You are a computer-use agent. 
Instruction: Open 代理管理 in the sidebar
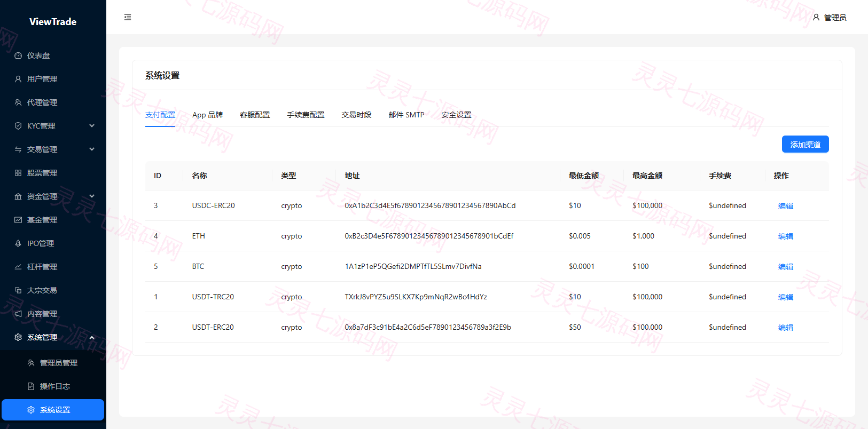pyautogui.click(x=53, y=102)
